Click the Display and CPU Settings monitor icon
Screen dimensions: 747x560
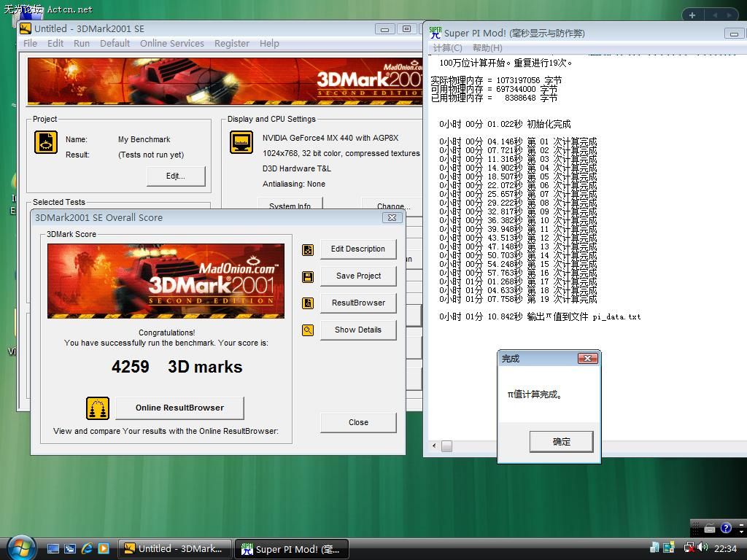tap(241, 142)
